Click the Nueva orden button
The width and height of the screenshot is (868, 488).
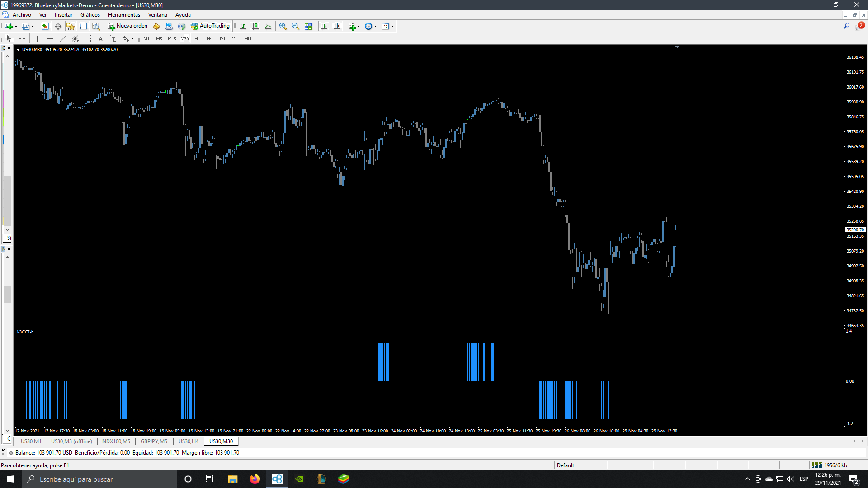[x=128, y=26]
